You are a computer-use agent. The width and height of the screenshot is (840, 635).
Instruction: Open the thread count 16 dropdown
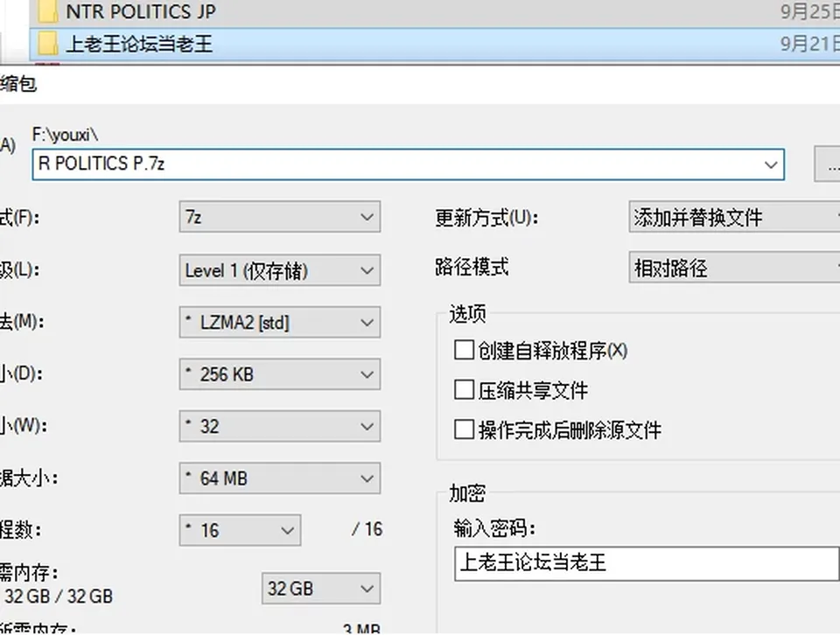[x=240, y=531]
